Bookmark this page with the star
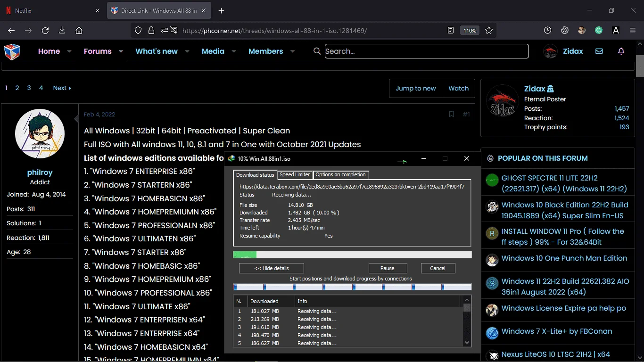This screenshot has height=362, width=644. pyautogui.click(x=489, y=31)
